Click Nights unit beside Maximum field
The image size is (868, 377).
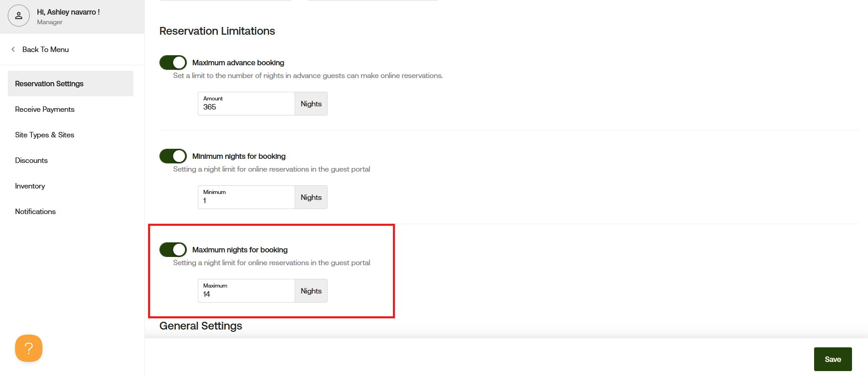tap(311, 291)
